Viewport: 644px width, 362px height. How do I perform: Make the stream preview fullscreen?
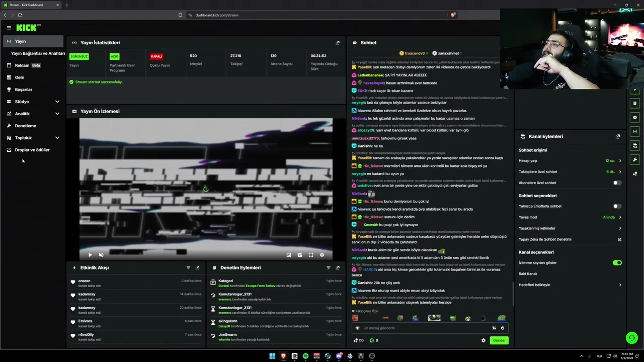point(311,255)
